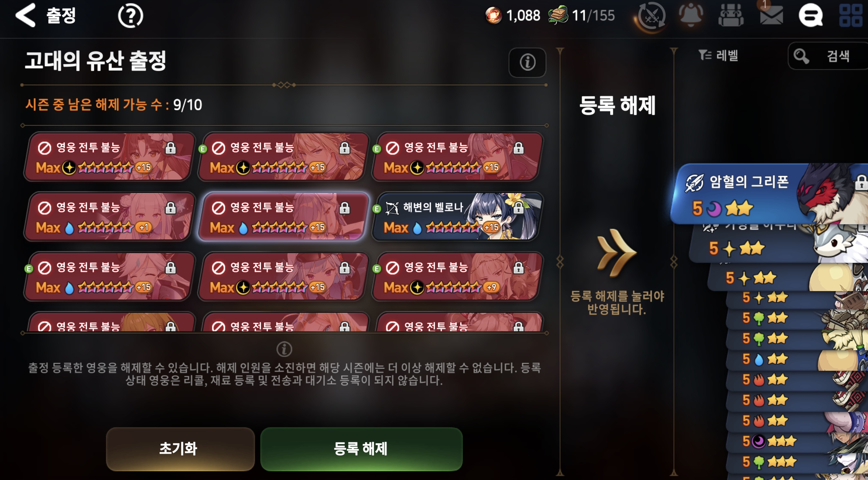This screenshot has width=868, height=480.
Task: Click the green 등록 해제 button
Action: tap(361, 449)
